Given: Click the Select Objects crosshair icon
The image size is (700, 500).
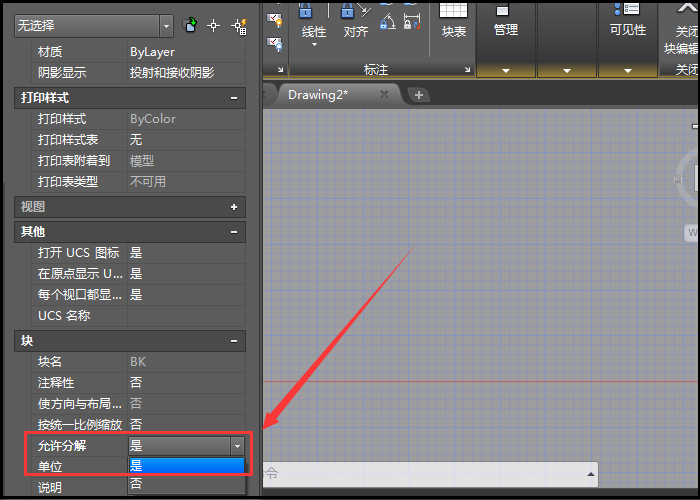Looking at the screenshot, I should [214, 26].
